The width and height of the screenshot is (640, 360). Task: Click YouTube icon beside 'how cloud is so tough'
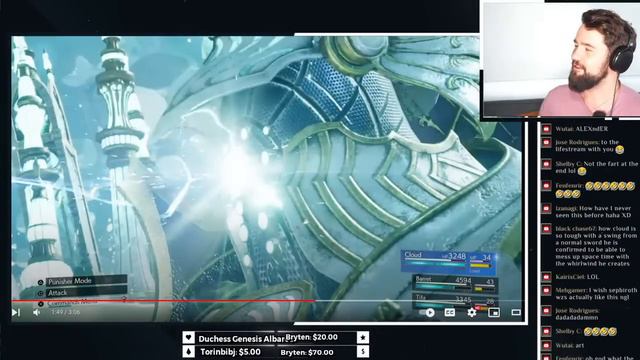(x=546, y=229)
